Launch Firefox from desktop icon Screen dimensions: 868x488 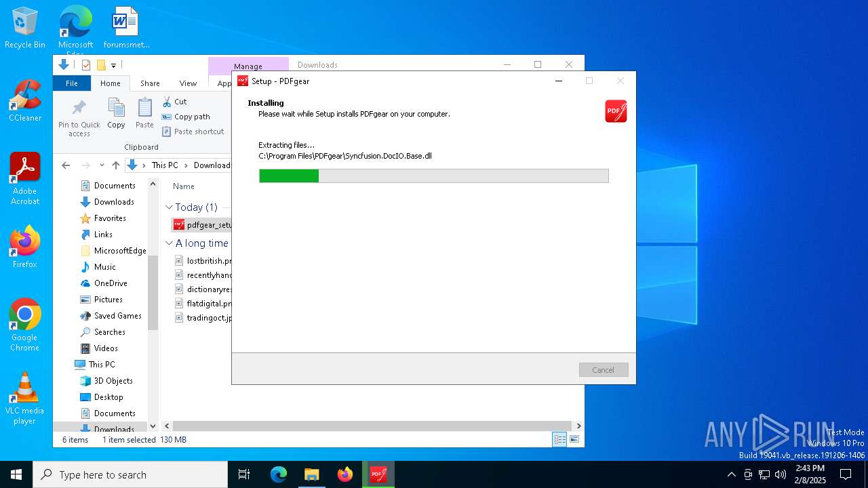coord(25,247)
